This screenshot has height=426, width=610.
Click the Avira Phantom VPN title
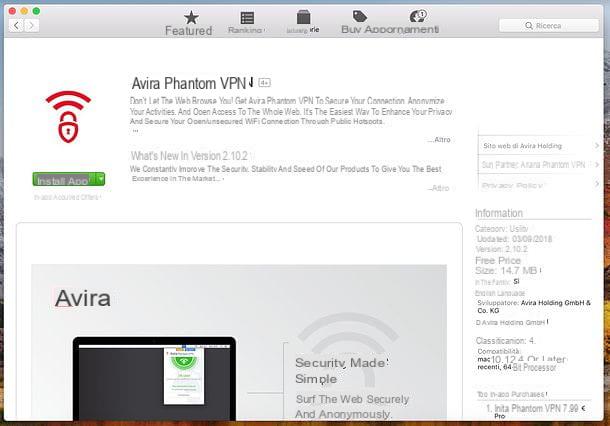pos(189,83)
